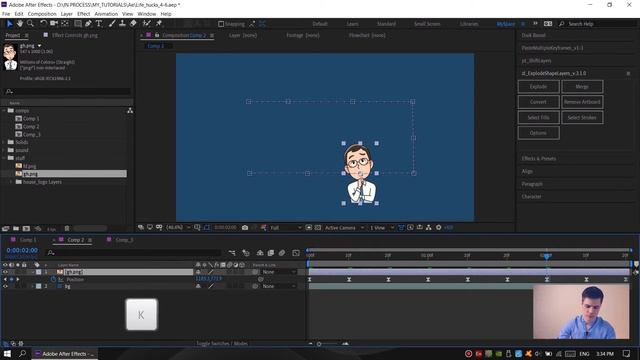The image size is (640, 360).
Task: Expand the bg layer properties
Action: (33, 287)
